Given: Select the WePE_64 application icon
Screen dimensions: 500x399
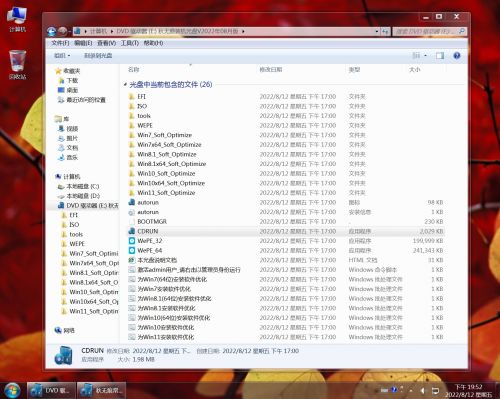Looking at the screenshot, I should 132,250.
